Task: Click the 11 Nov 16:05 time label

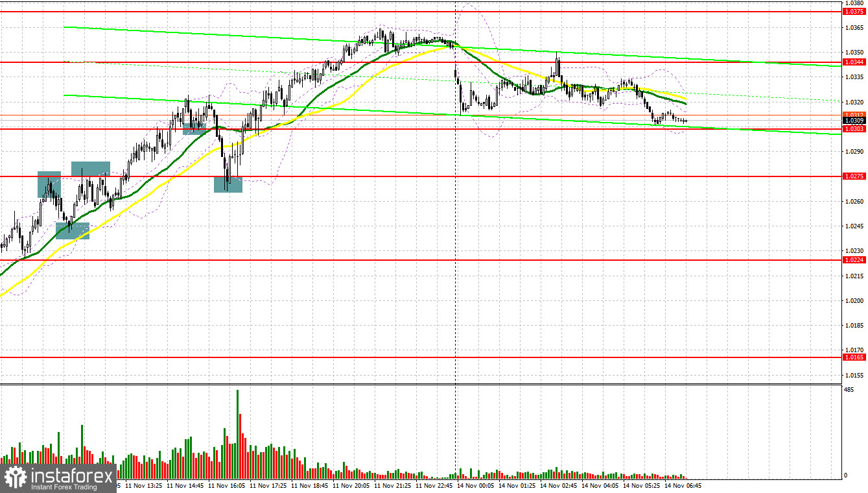Action: click(228, 485)
